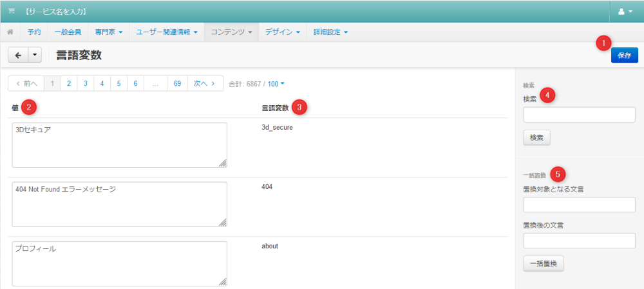Open the dropdown beside the back arrow
The height and width of the screenshot is (289, 644).
pos(35,55)
